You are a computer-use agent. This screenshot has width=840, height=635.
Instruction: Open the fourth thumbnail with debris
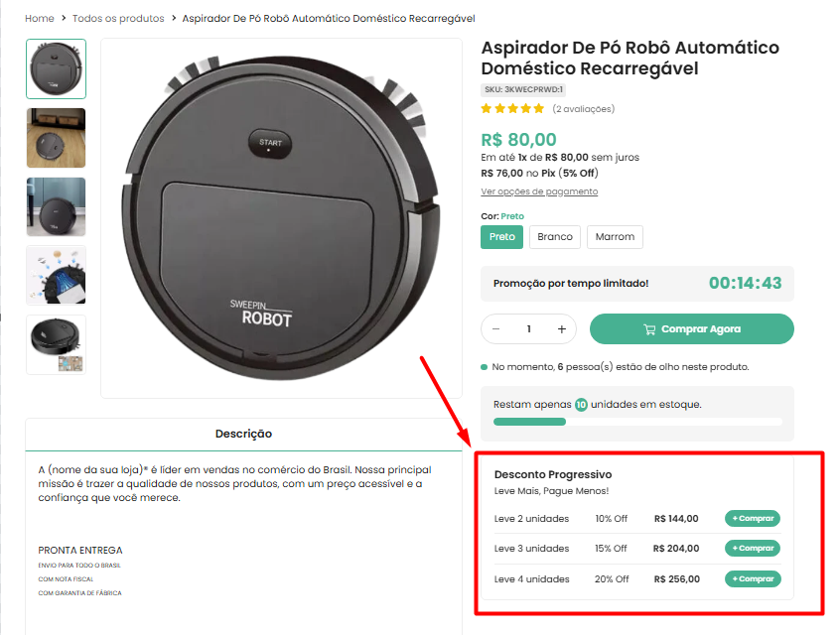[56, 275]
